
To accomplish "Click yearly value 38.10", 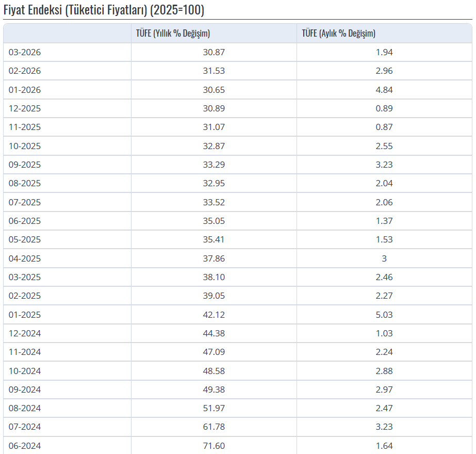I will coord(214,277).
